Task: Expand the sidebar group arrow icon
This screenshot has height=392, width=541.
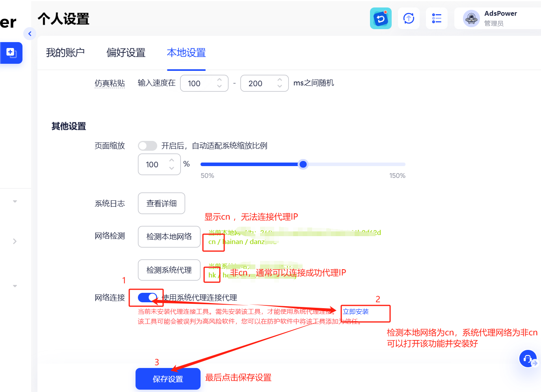Action: 15,241
